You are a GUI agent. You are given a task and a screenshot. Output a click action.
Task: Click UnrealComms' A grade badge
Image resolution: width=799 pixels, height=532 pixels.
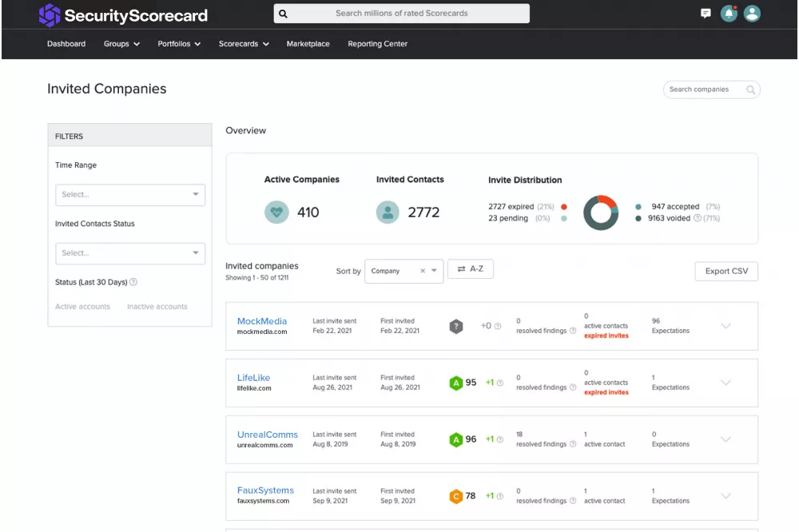click(x=455, y=439)
